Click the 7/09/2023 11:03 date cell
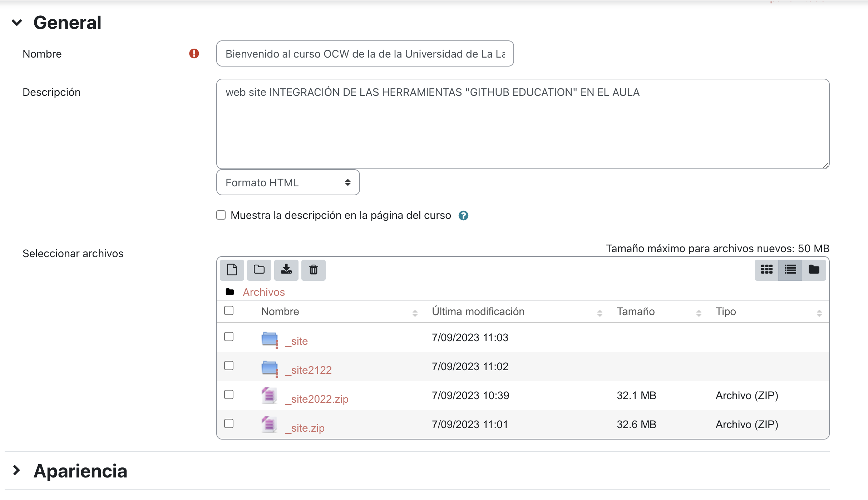Image resolution: width=868 pixels, height=500 pixels. 470,338
